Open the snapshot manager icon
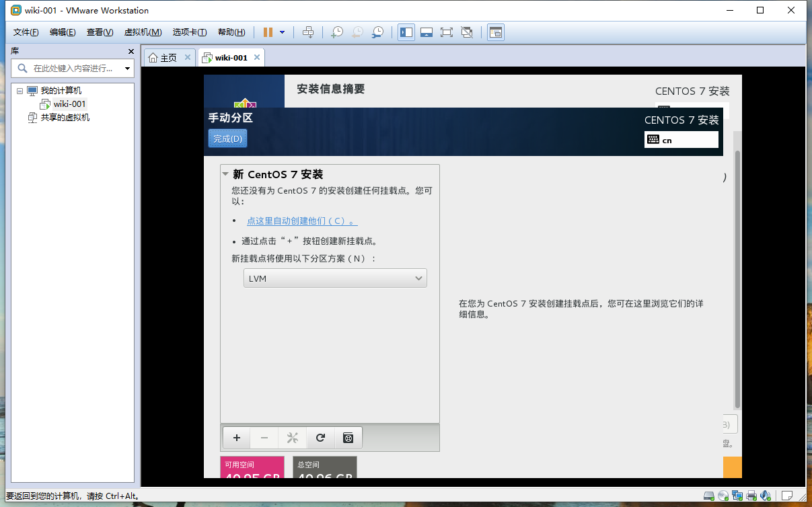The image size is (812, 507). (x=377, y=32)
